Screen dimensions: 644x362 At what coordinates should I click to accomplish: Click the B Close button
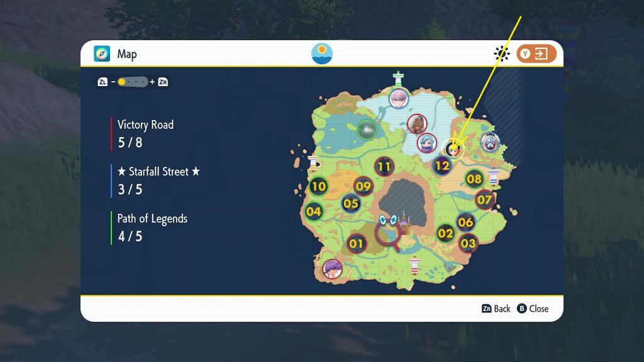click(x=533, y=309)
